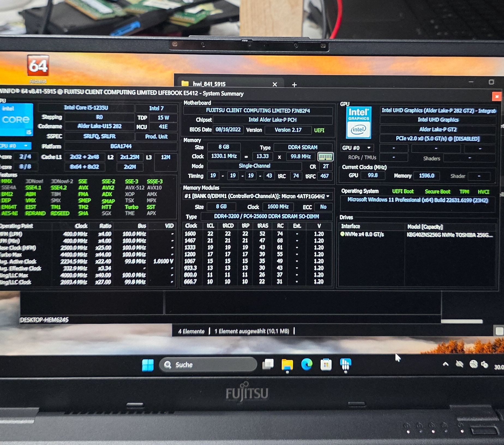The image size is (504, 445).
Task: Open the Windows Start menu
Action: click(148, 365)
